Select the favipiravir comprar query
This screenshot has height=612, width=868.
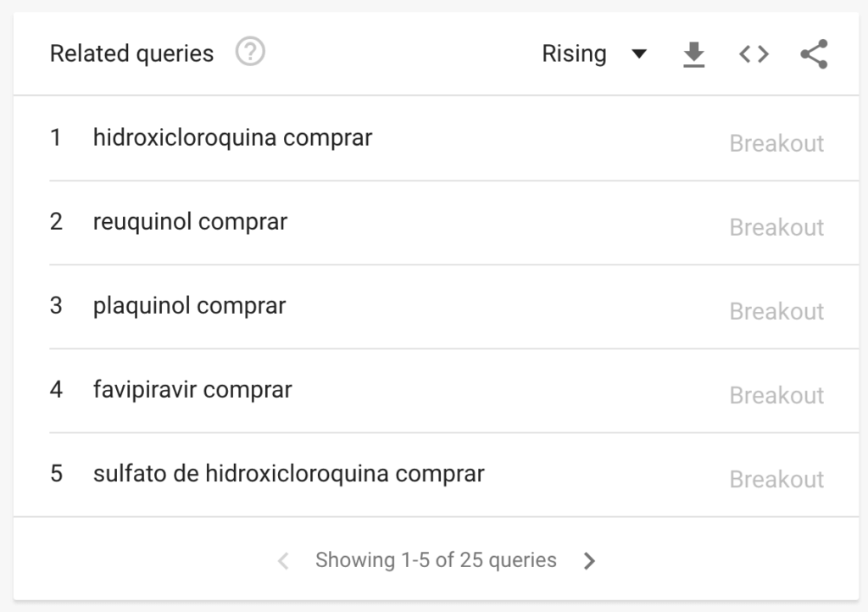click(192, 390)
